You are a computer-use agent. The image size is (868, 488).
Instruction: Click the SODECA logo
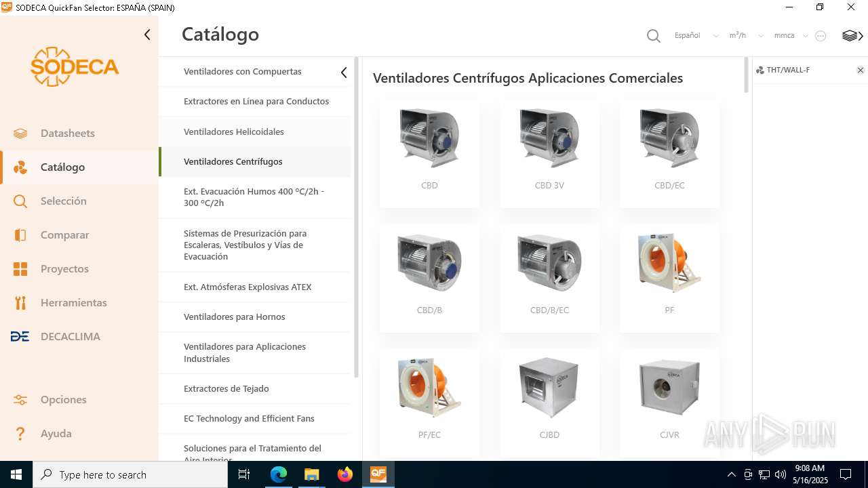click(75, 66)
